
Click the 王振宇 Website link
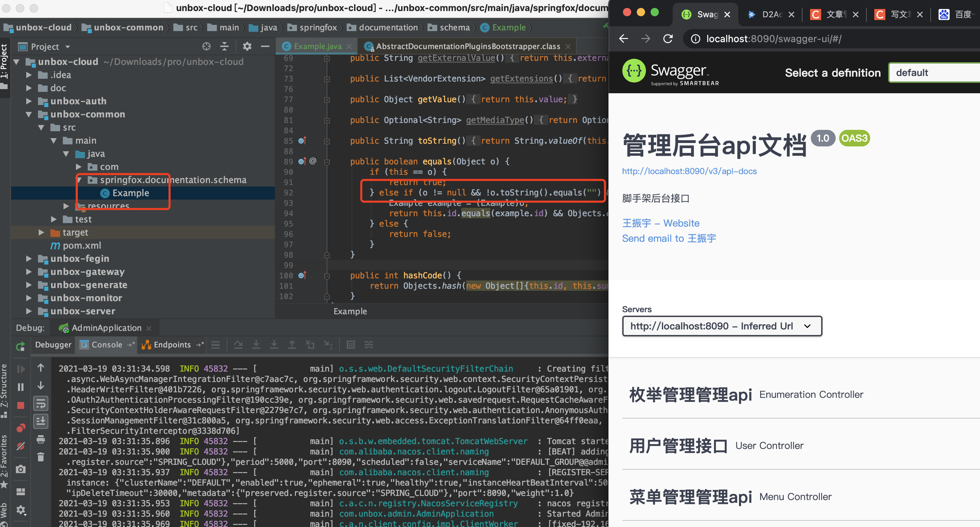point(661,223)
